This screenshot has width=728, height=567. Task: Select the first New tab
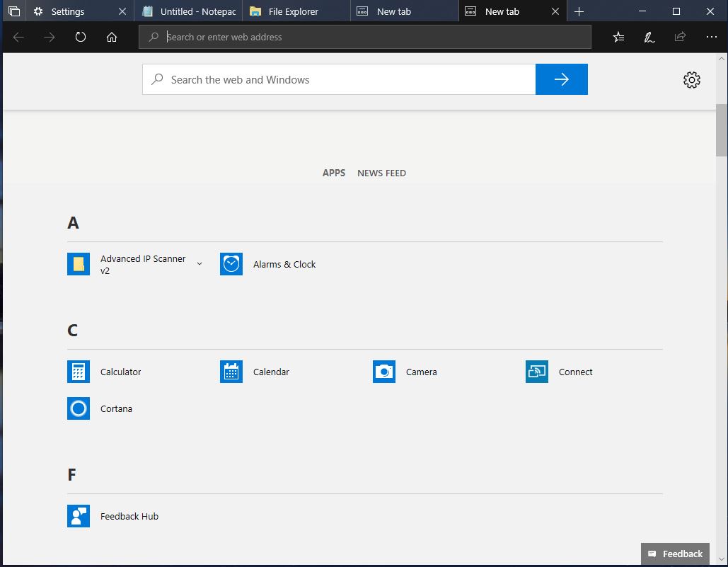click(405, 11)
